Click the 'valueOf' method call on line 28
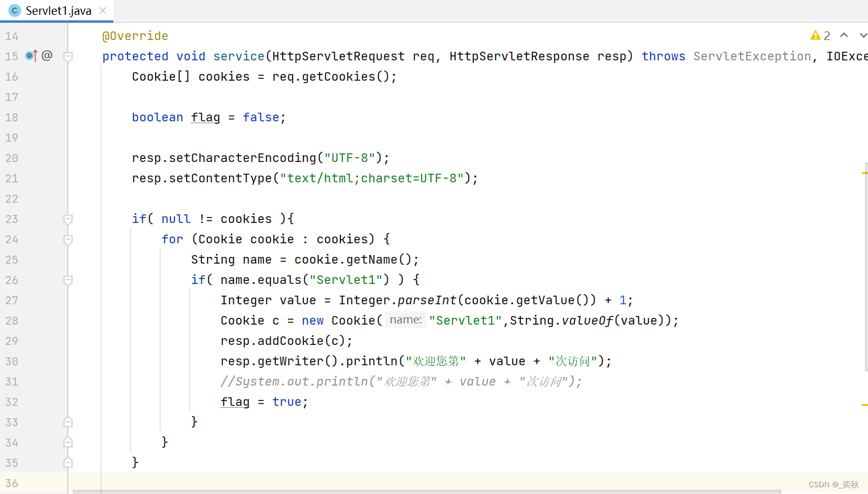This screenshot has width=868, height=494. pyautogui.click(x=587, y=320)
